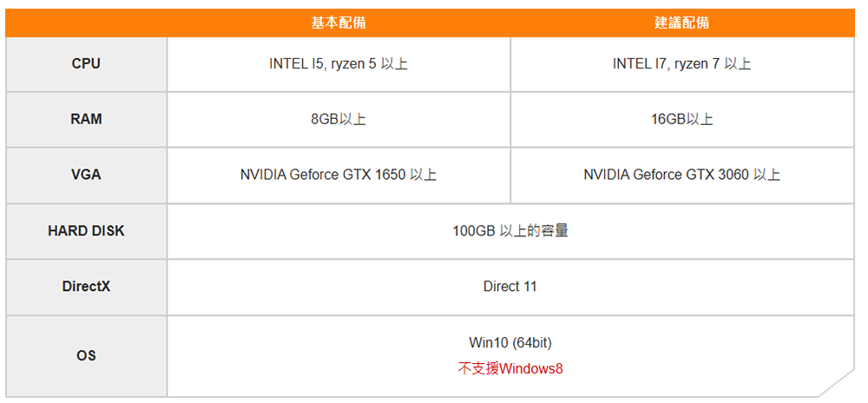Select the 16GB以上 RAM value
868x403 pixels.
coord(681,120)
